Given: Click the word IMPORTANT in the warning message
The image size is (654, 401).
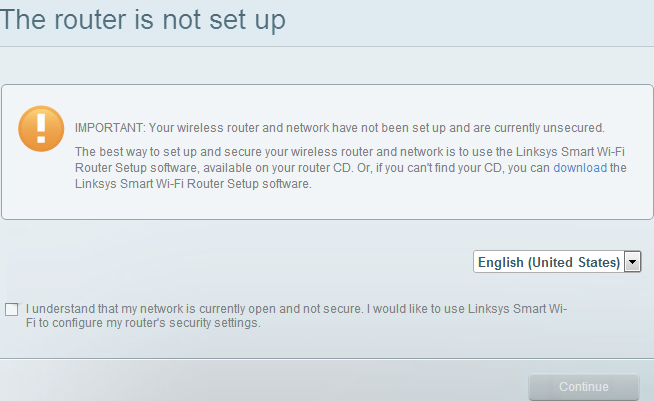Looking at the screenshot, I should click(109, 128).
